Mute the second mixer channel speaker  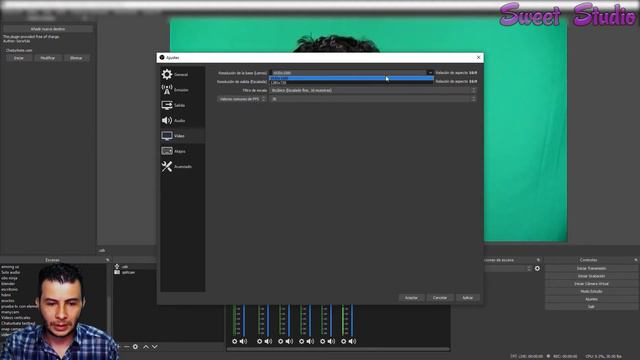click(x=268, y=341)
